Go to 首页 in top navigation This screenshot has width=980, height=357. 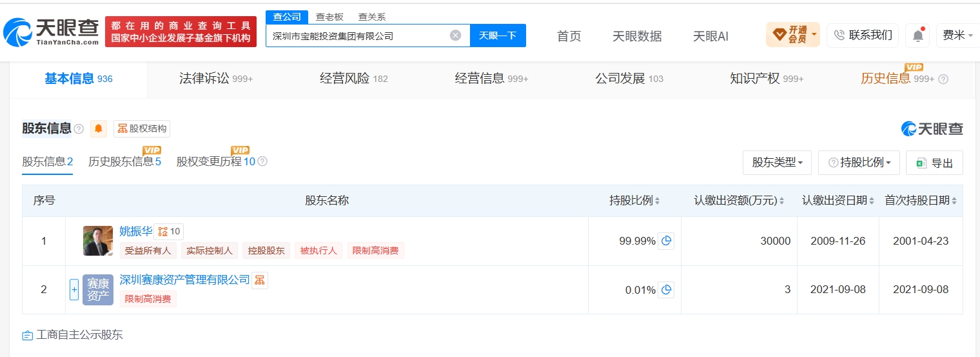click(x=569, y=36)
